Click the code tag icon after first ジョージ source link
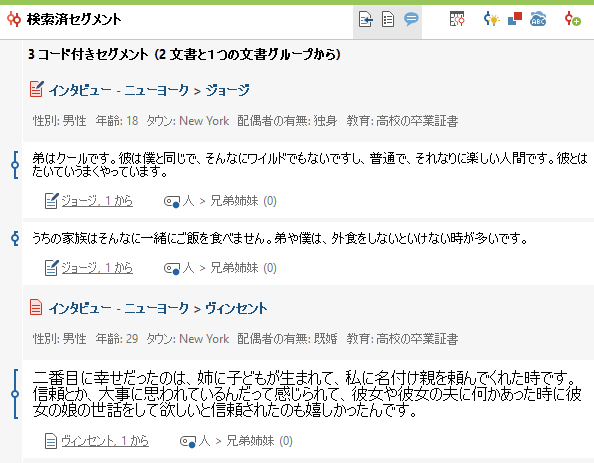Image resolution: width=594 pixels, height=463 pixels. point(172,201)
